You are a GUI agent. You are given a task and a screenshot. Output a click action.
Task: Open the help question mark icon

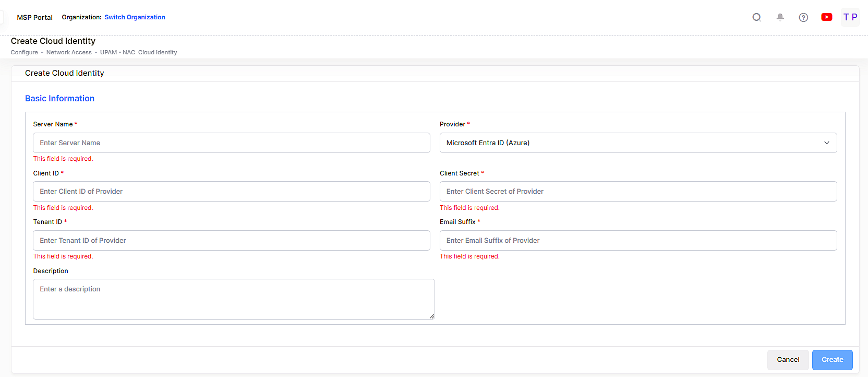click(803, 17)
